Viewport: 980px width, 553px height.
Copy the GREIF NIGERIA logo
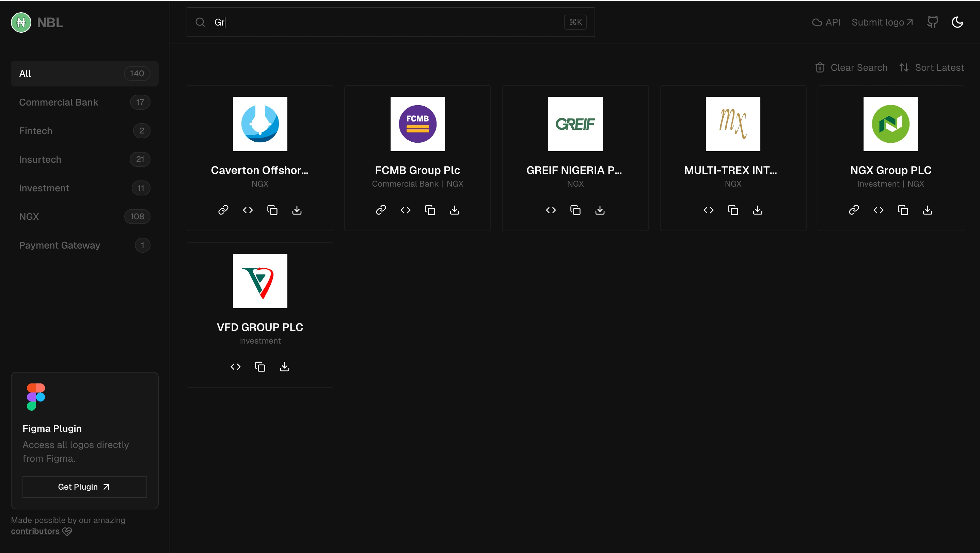pyautogui.click(x=575, y=210)
